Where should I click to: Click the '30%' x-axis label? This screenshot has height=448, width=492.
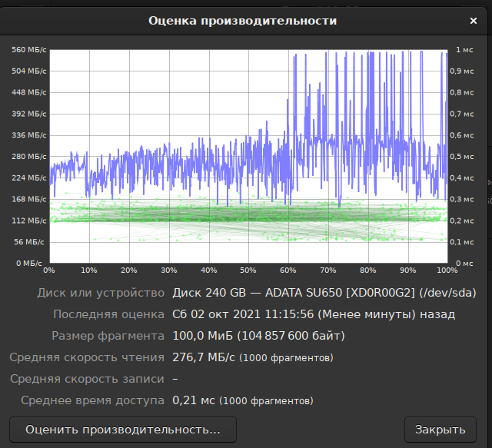click(x=169, y=270)
